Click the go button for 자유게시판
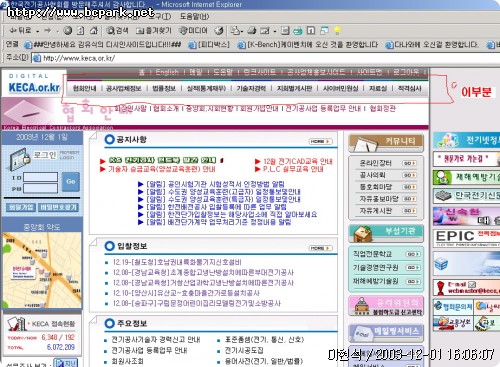Viewport: 500px width, 367px height. pos(409,211)
